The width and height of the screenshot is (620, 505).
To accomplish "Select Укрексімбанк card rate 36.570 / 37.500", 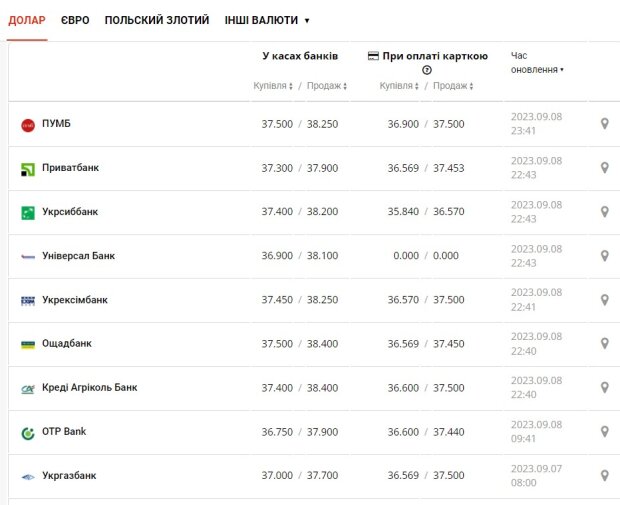I will tap(426, 300).
